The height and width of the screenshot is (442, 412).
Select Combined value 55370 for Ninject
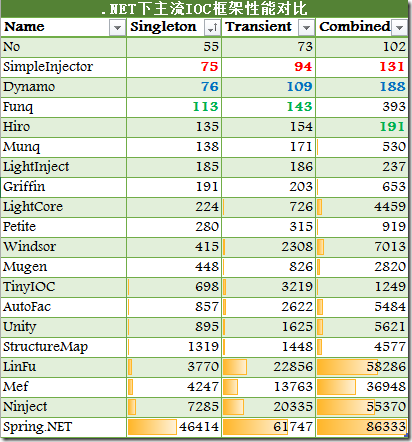click(386, 407)
